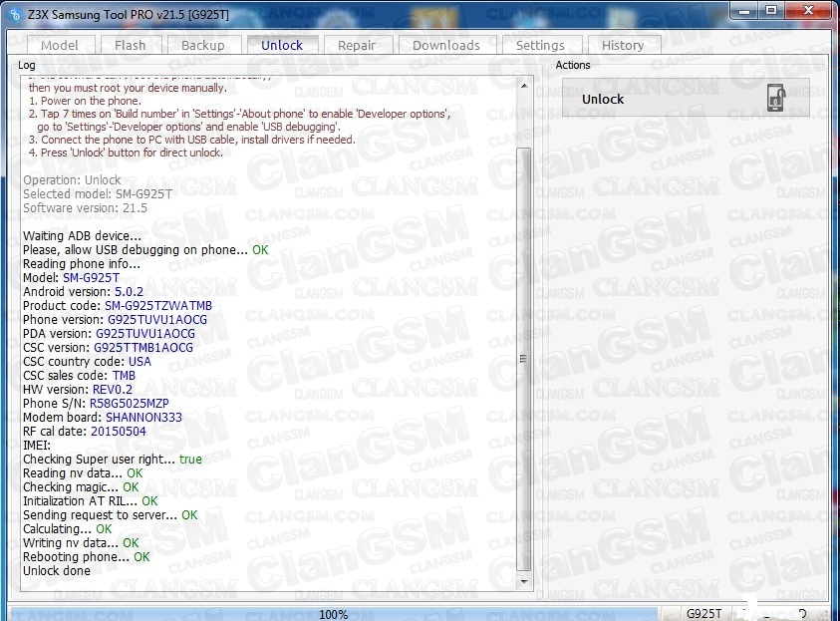This screenshot has width=840, height=621.
Task: Click the 'Phone S/N: R58G5025MZP' line
Action: [96, 403]
